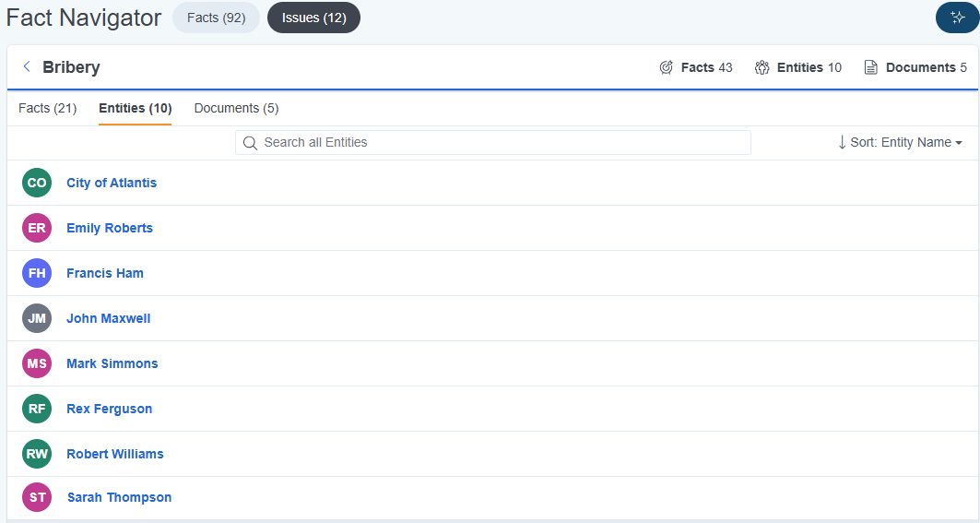Image resolution: width=980 pixels, height=523 pixels.
Task: Click the RF avatar for Rex Ferguson
Action: click(x=37, y=409)
